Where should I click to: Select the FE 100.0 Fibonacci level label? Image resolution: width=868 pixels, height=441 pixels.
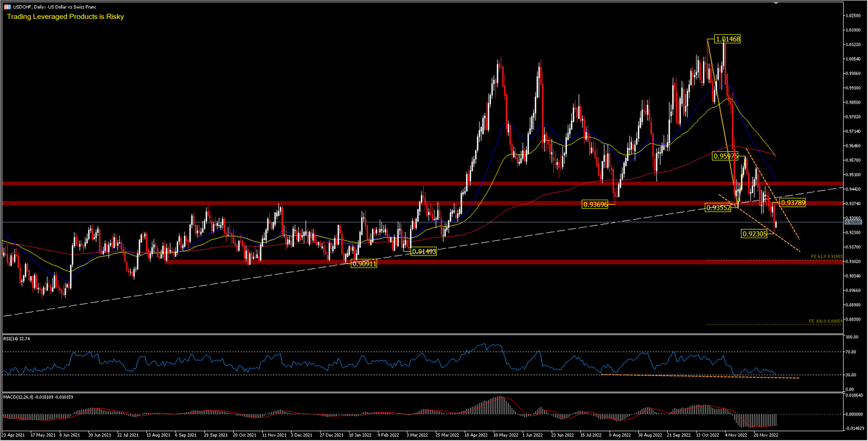pos(826,321)
